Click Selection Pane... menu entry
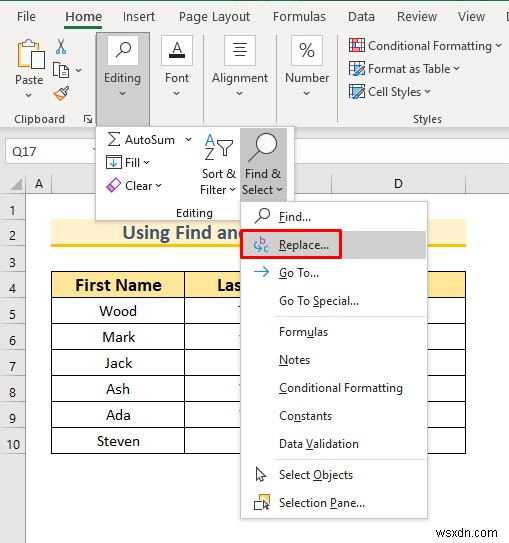This screenshot has width=509, height=543. 322,503
